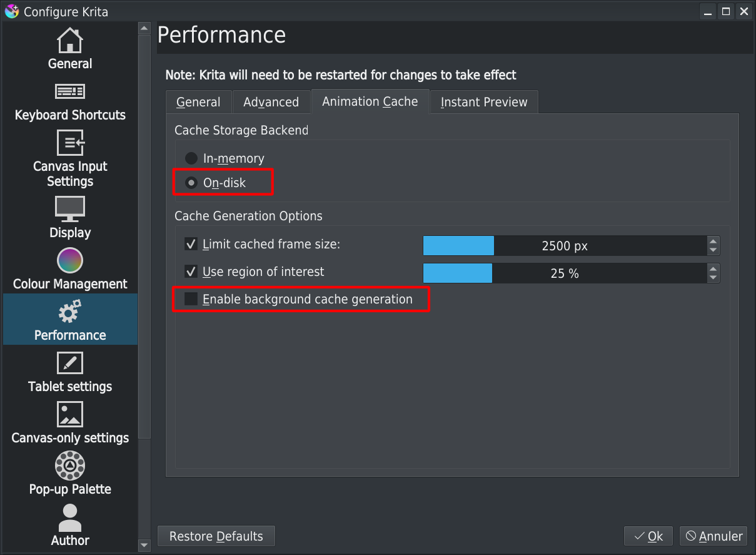
Task: Open Tablet settings pen icon
Action: [70, 363]
